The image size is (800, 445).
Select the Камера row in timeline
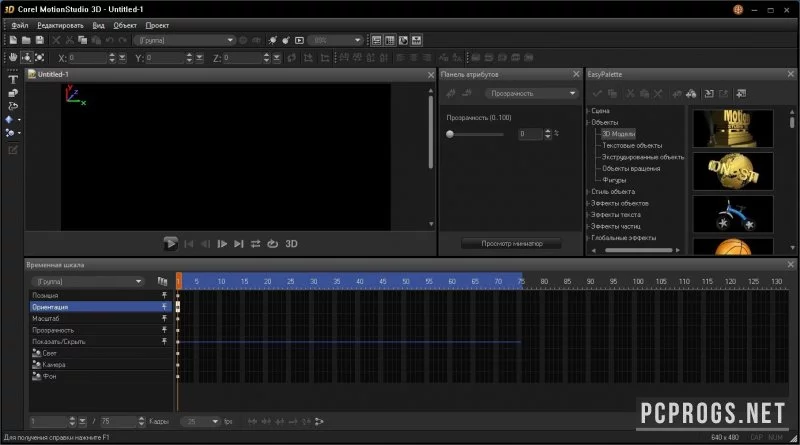click(101, 365)
